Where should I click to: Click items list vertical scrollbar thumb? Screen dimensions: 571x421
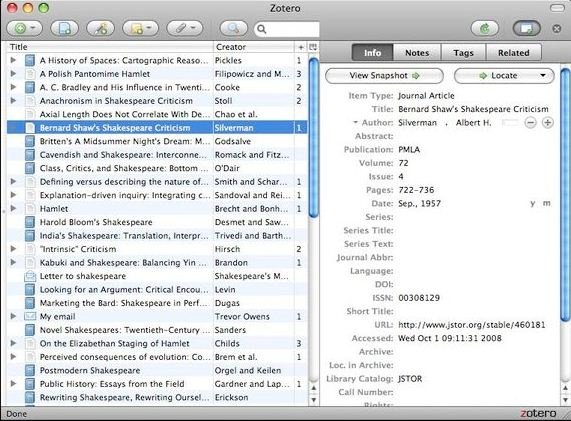313,138
